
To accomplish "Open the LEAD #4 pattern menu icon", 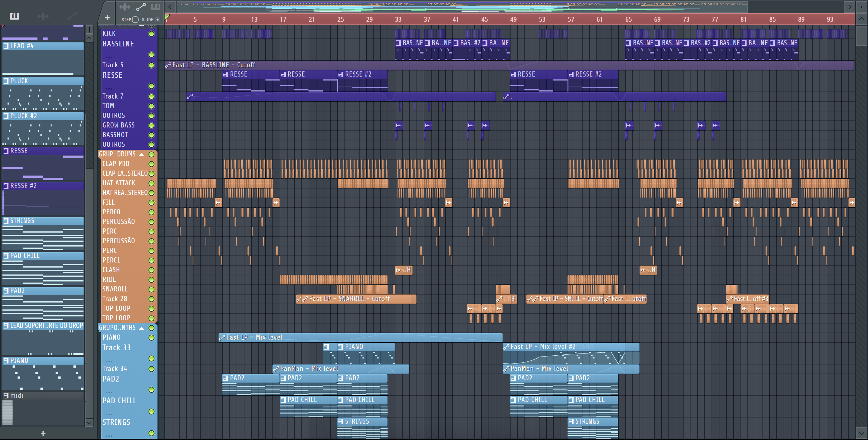I will point(6,46).
